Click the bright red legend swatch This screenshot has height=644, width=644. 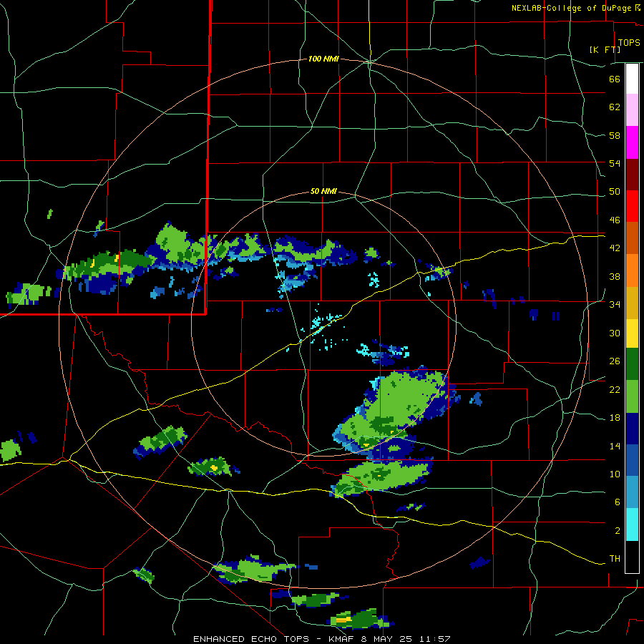[x=632, y=206]
